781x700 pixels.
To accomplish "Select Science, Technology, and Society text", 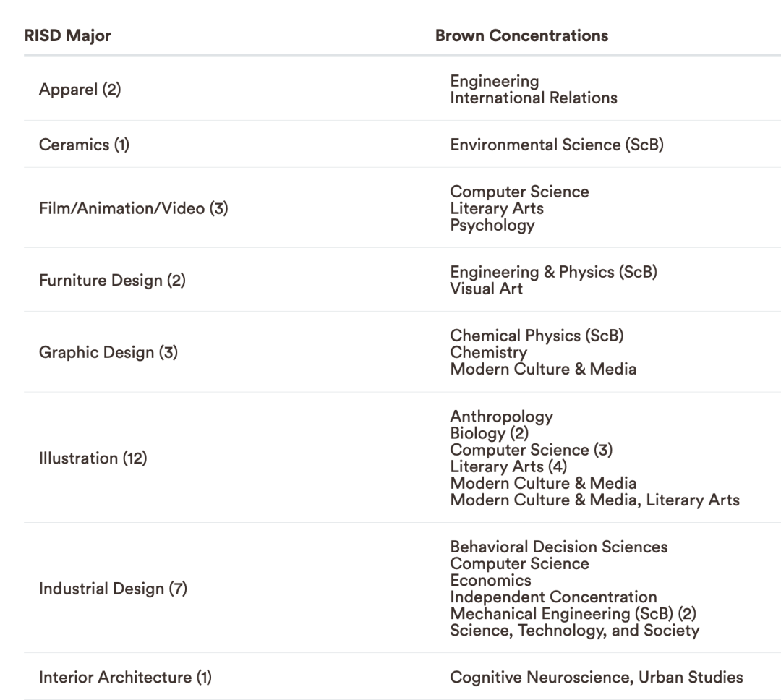I will 574,631.
